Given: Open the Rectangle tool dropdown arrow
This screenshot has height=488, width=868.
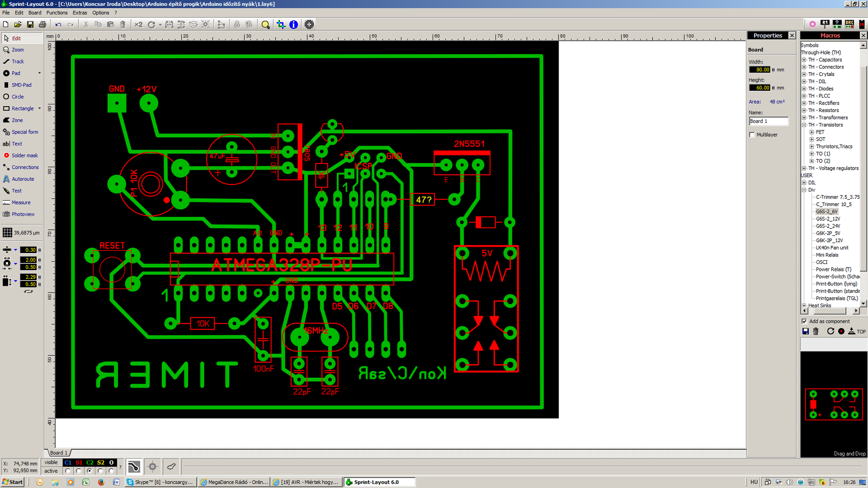Looking at the screenshot, I should 40,109.
